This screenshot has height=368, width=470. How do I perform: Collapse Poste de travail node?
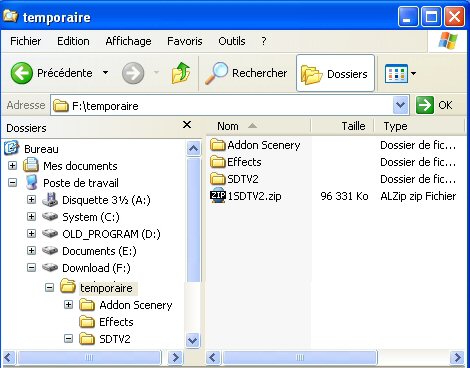coord(12,182)
